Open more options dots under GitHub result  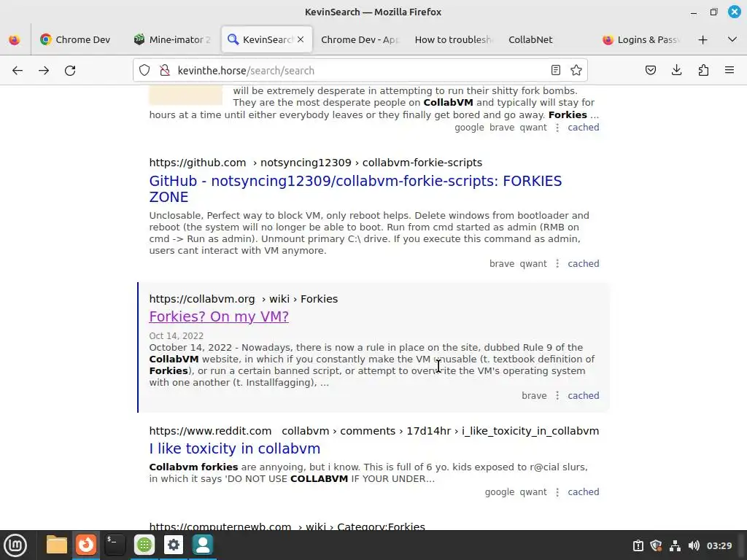tap(557, 263)
